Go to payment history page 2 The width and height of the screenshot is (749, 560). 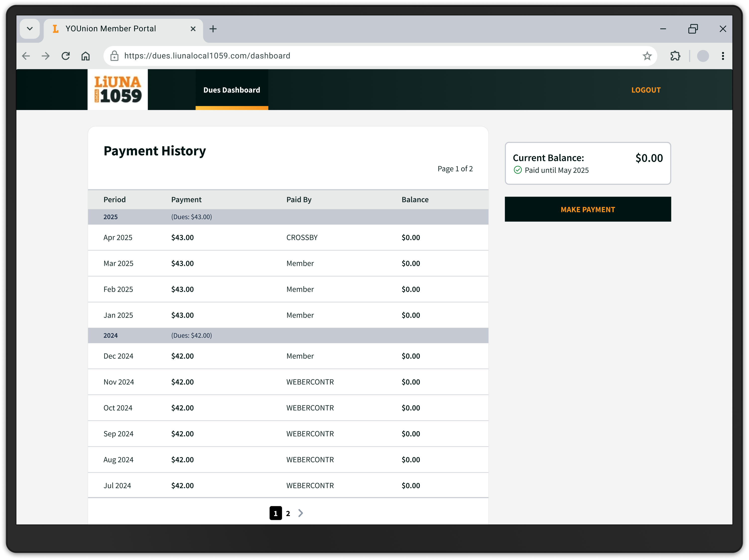pos(288,513)
